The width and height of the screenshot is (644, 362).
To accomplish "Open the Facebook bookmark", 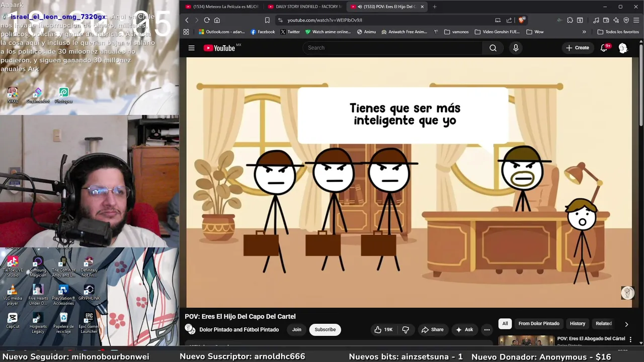I will [x=263, y=32].
